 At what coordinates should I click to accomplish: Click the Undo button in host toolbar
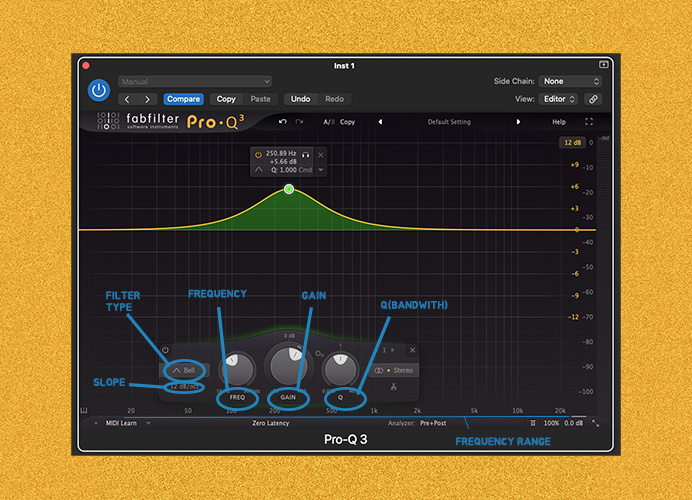[x=300, y=99]
